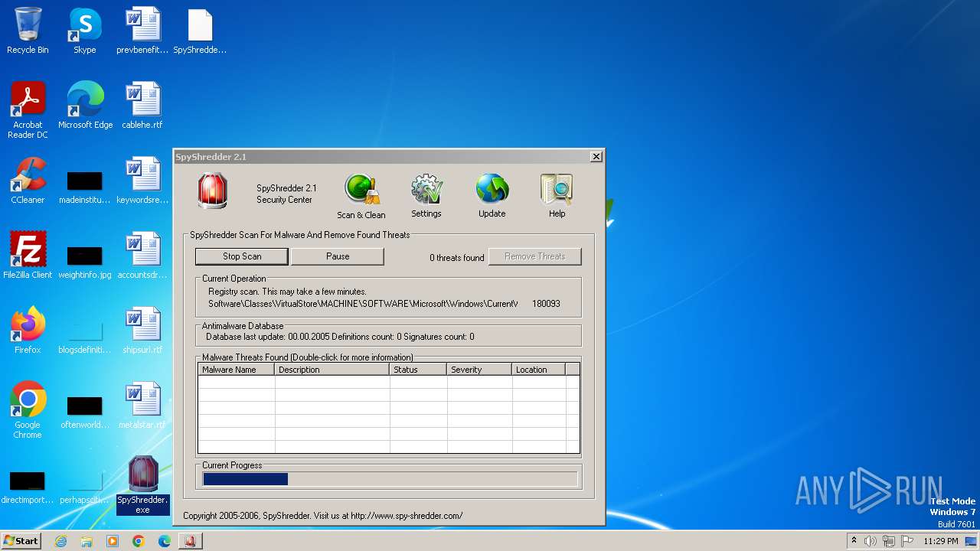Select the Google Chrome desktop shortcut
Screen dimensions: 980x551
tap(28, 410)
